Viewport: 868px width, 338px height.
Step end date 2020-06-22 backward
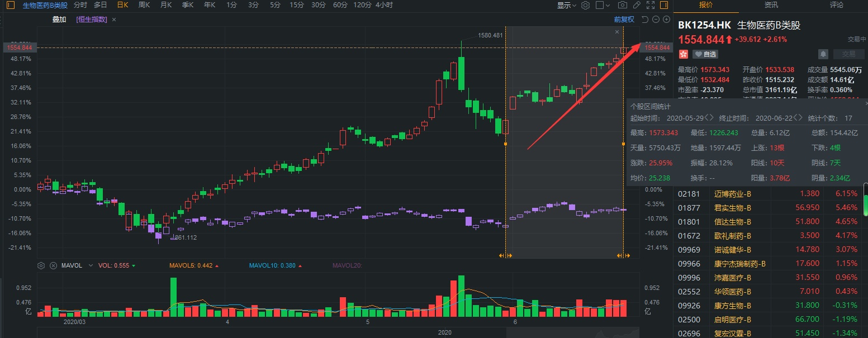(x=796, y=118)
